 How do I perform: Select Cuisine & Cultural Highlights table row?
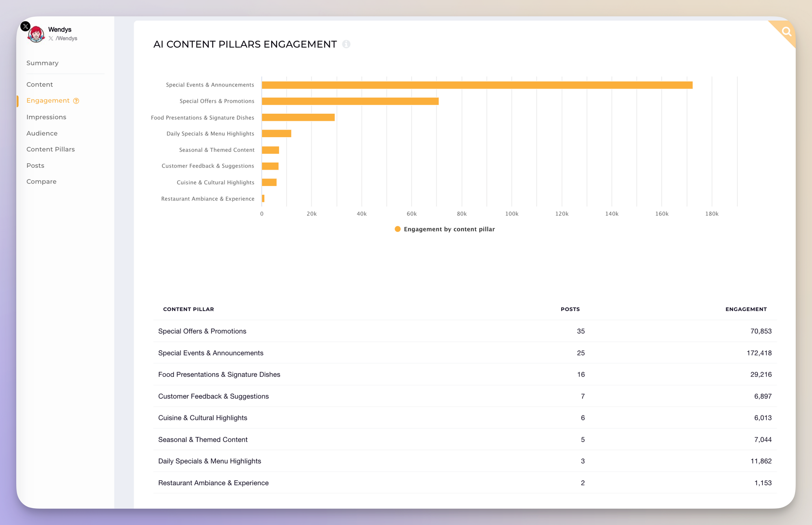pos(465,418)
